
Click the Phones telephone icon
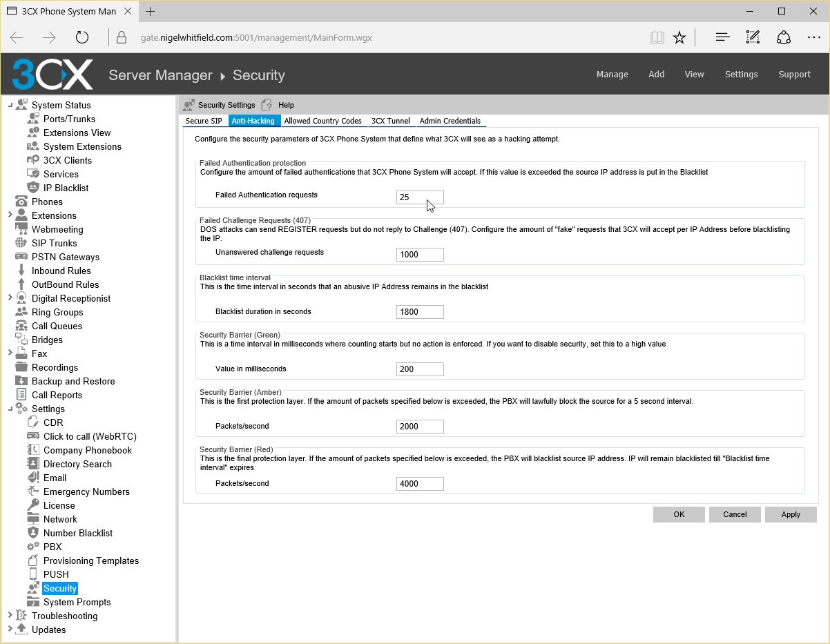click(x=21, y=202)
